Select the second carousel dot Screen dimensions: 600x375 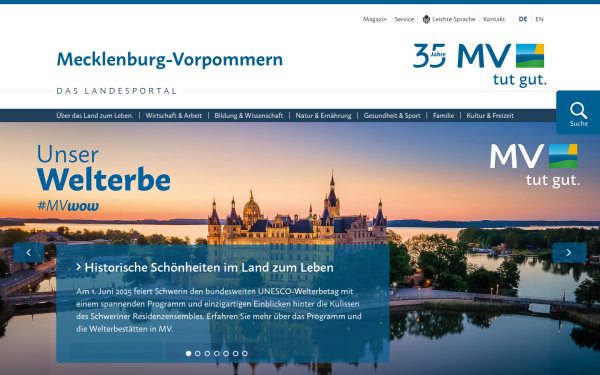pyautogui.click(x=198, y=354)
